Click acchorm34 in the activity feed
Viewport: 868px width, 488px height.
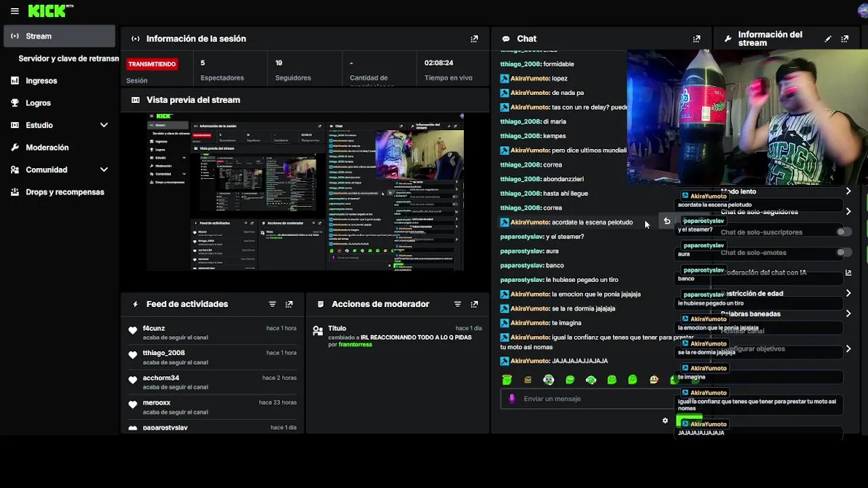click(x=161, y=378)
